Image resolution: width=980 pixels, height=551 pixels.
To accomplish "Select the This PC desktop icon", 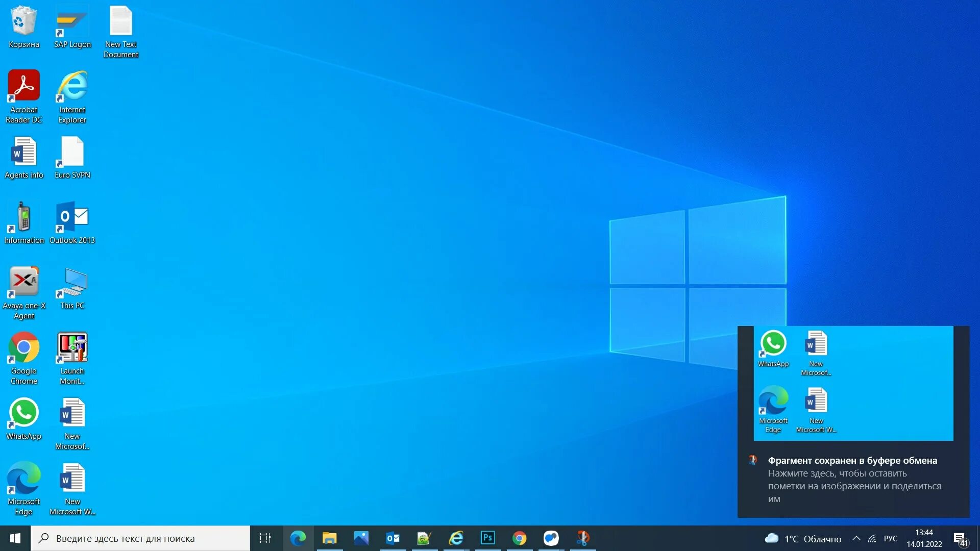I will click(72, 288).
